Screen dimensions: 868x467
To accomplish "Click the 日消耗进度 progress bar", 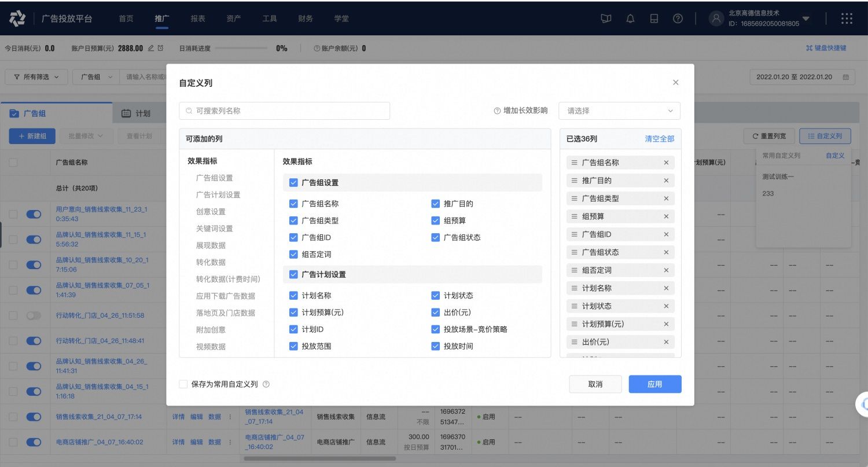I will pos(241,48).
